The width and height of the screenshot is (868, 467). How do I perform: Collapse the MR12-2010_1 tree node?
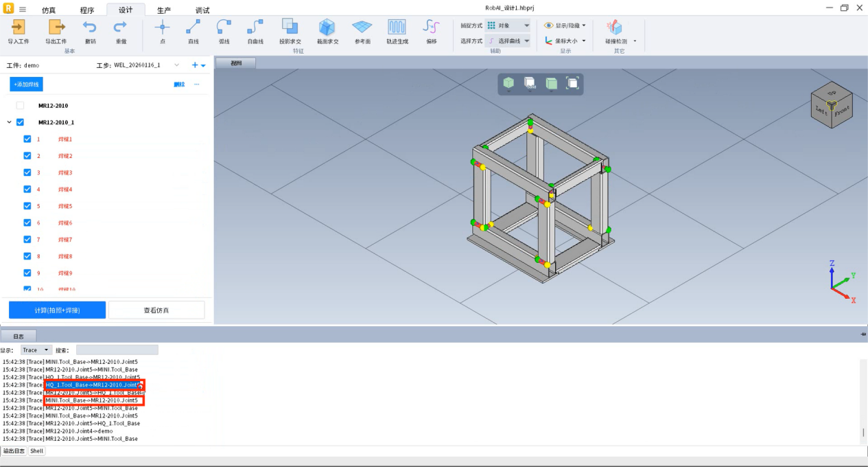(x=10, y=122)
